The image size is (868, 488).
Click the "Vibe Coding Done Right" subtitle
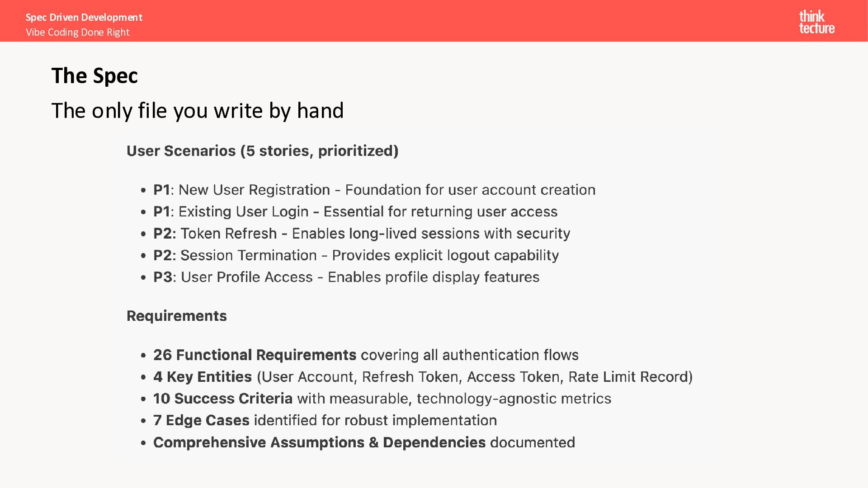(x=77, y=32)
